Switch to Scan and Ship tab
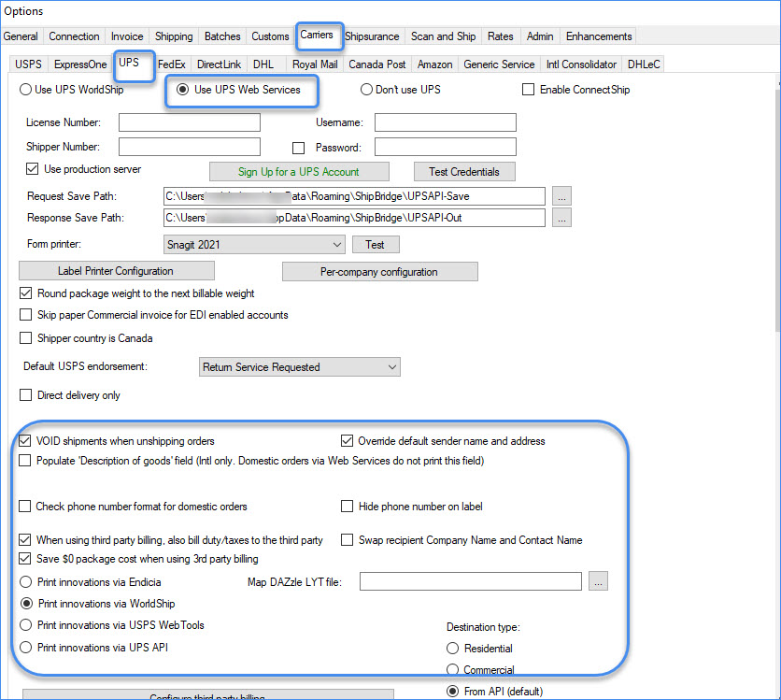The width and height of the screenshot is (781, 700). pyautogui.click(x=444, y=36)
